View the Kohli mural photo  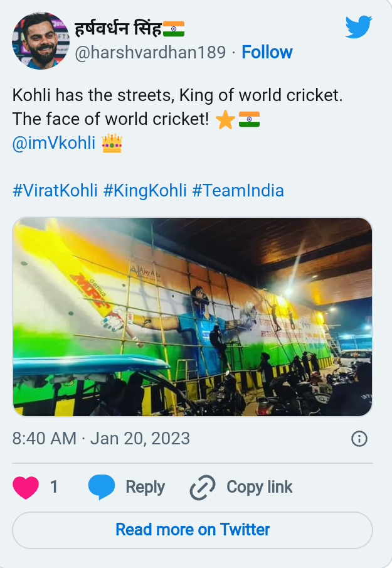point(193,317)
